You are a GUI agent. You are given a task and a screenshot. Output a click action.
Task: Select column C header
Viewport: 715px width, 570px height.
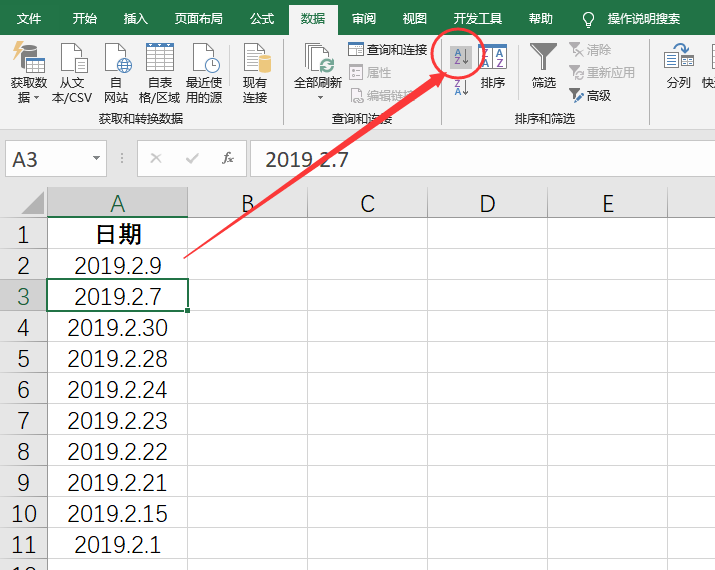(368, 202)
